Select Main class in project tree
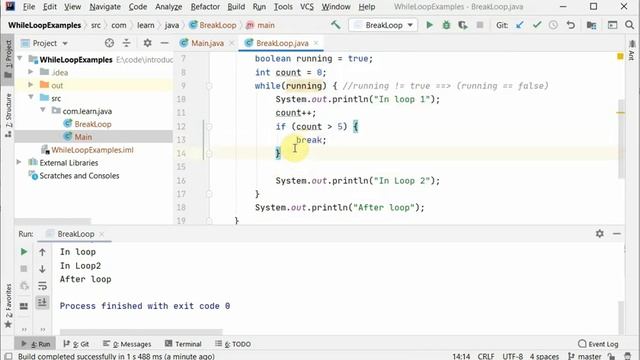The image size is (640, 360). pos(83,137)
